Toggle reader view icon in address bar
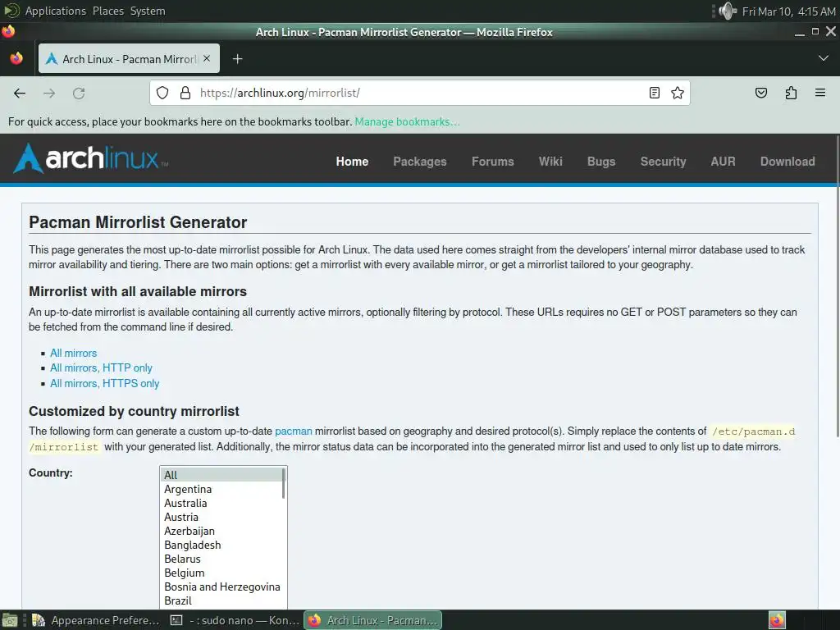The image size is (840, 630). (654, 93)
